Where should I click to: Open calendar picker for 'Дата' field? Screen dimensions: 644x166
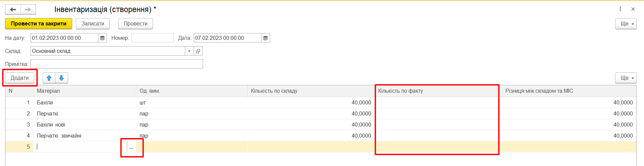(x=265, y=38)
